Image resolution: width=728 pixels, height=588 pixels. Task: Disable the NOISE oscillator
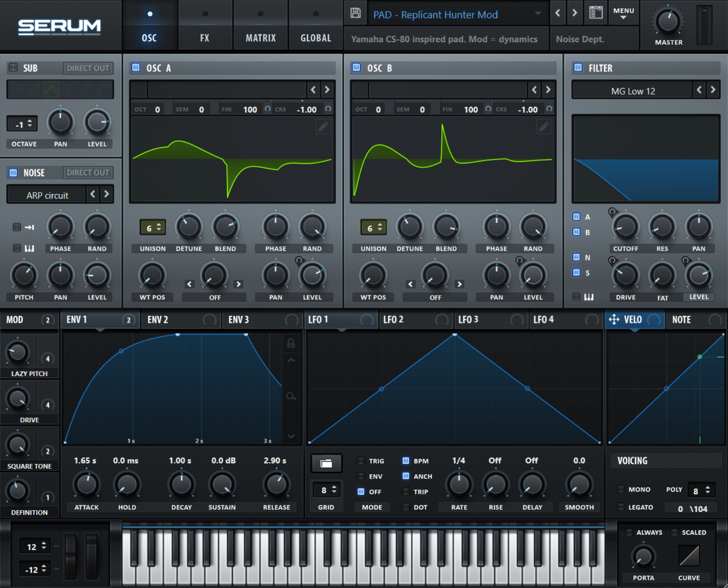[x=14, y=173]
